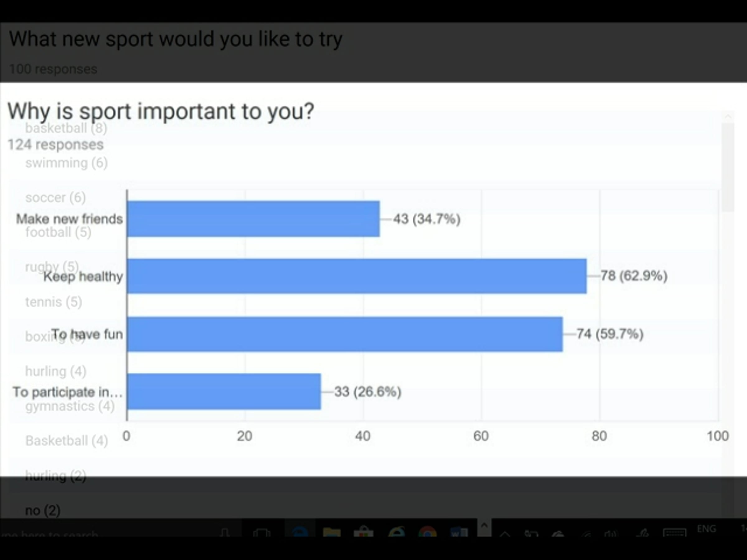Launch Google Chrome from the taskbar
The height and width of the screenshot is (560, 747).
pyautogui.click(x=427, y=532)
